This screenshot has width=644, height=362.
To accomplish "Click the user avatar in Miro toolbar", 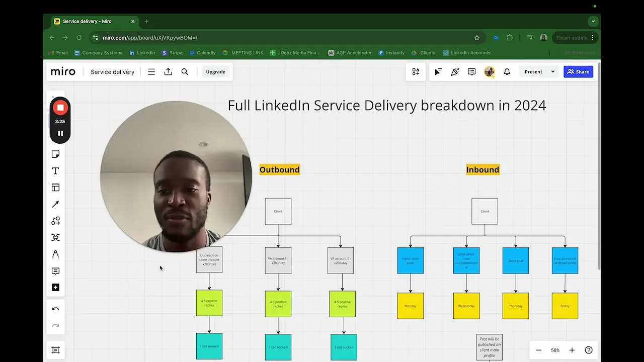I will (489, 72).
